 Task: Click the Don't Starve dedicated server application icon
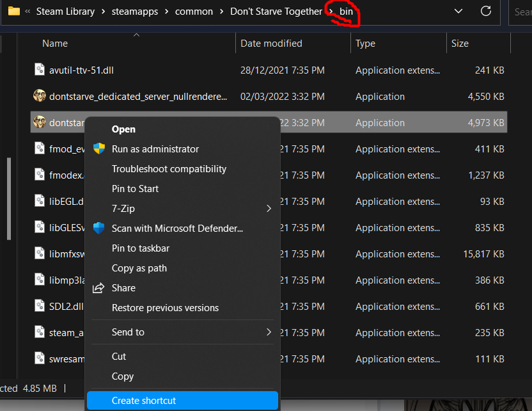[40, 97]
